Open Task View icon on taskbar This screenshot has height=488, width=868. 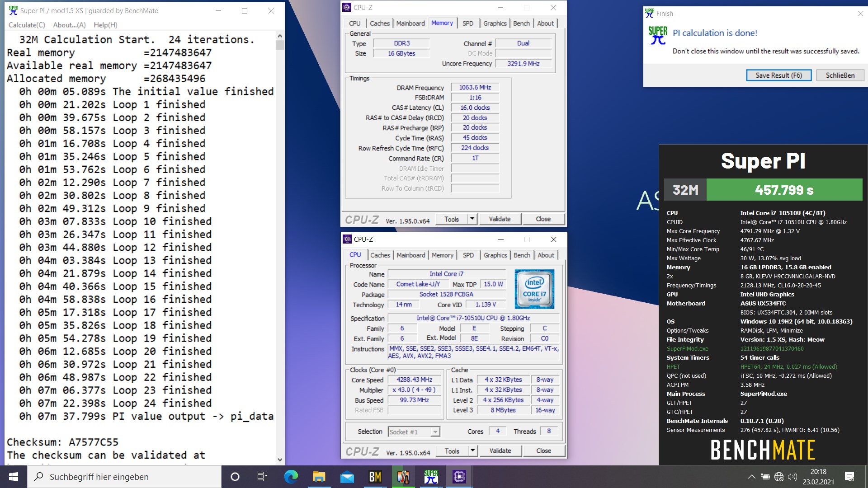tap(262, 477)
